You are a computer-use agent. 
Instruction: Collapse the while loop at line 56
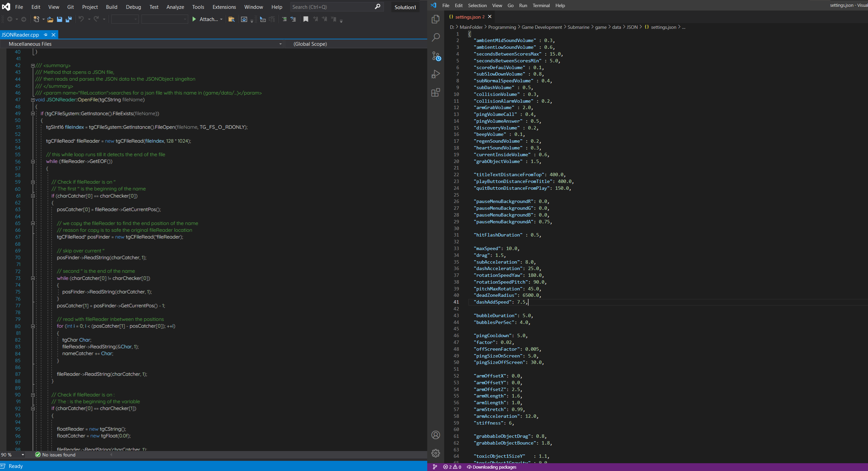click(33, 161)
